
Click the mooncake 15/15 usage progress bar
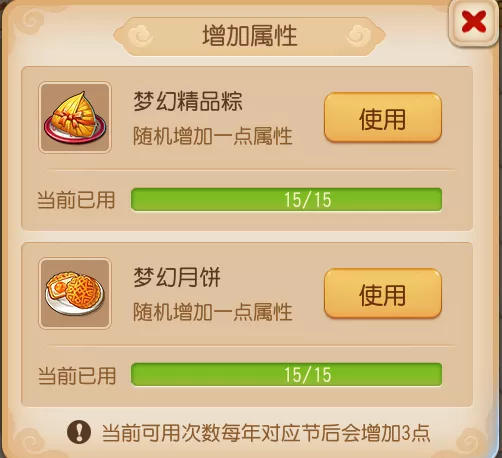[286, 375]
